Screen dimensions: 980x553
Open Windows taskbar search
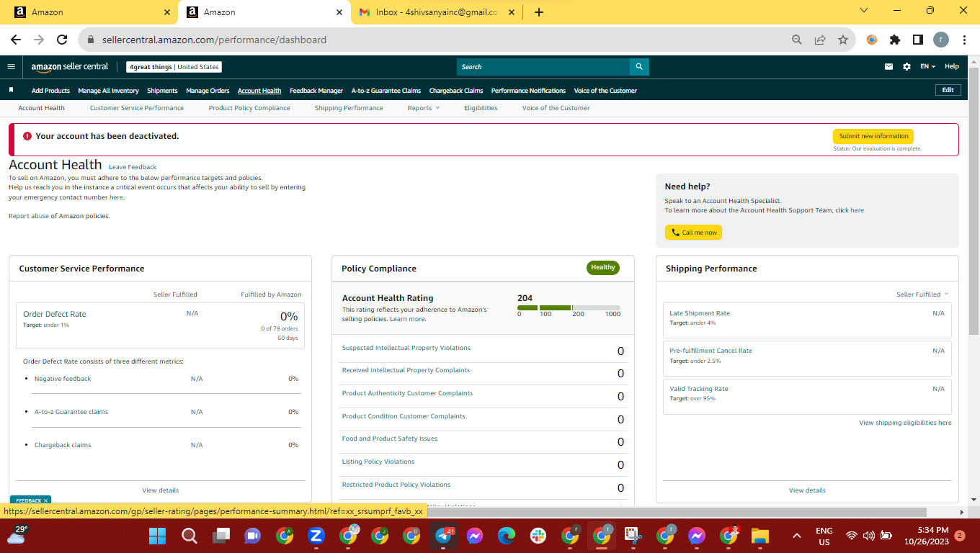click(x=189, y=536)
